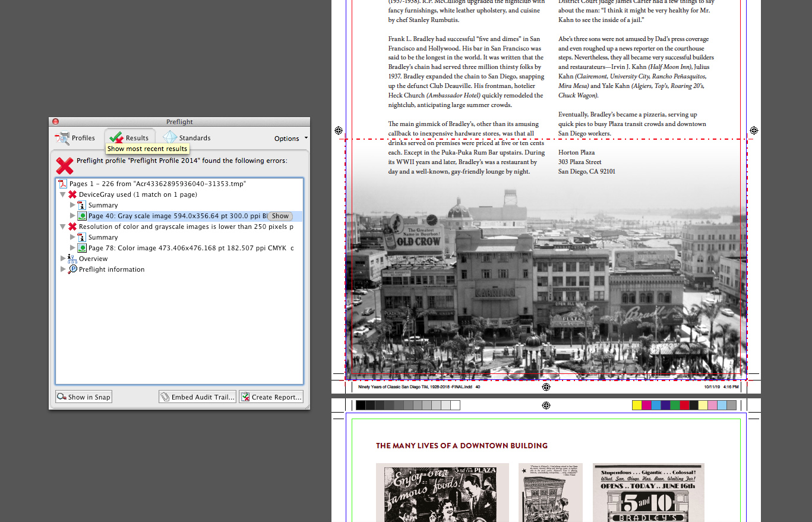
Task: Collapse the Resolution of color images group
Action: [63, 227]
